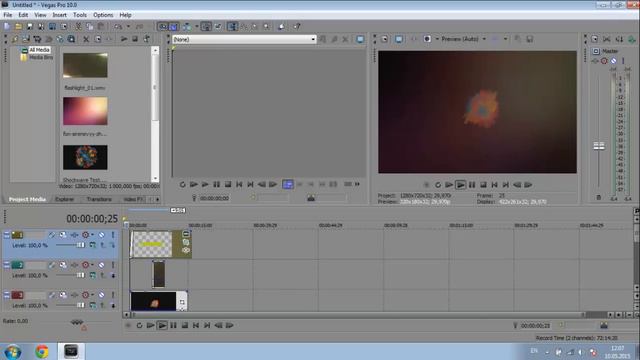640x360 pixels.
Task: Switch to the Explorer tab
Action: 64,199
